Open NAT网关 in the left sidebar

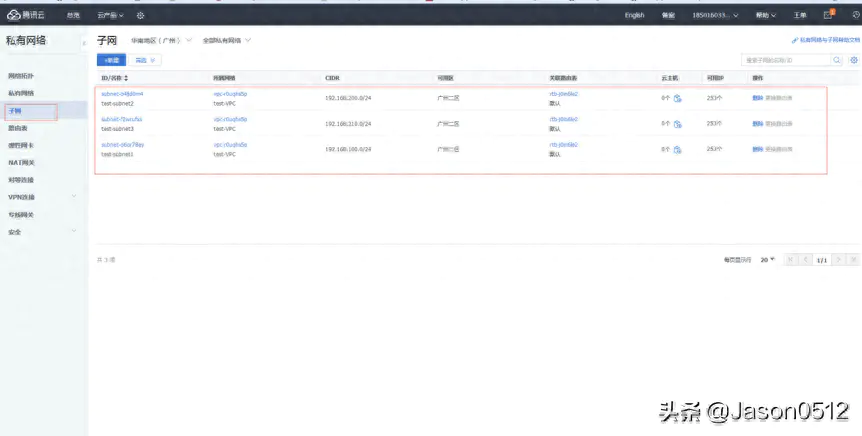(x=21, y=162)
